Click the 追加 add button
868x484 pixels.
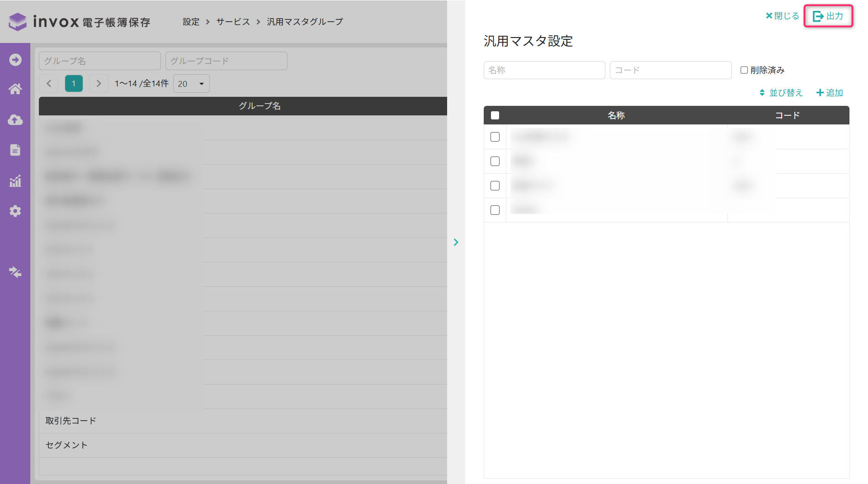pyautogui.click(x=830, y=93)
